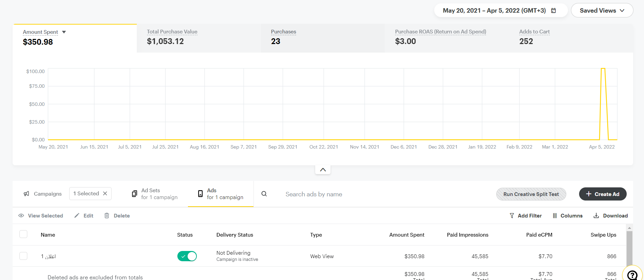Open the Add Filter funnel icon
The image size is (644, 280).
[x=512, y=215]
